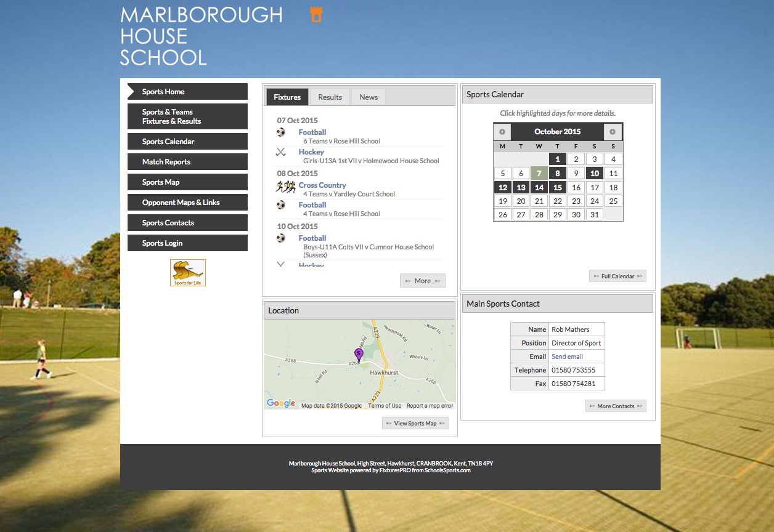The height and width of the screenshot is (532, 774).
Task: Click 4 Teams v Yardley Court School text
Action: (349, 194)
